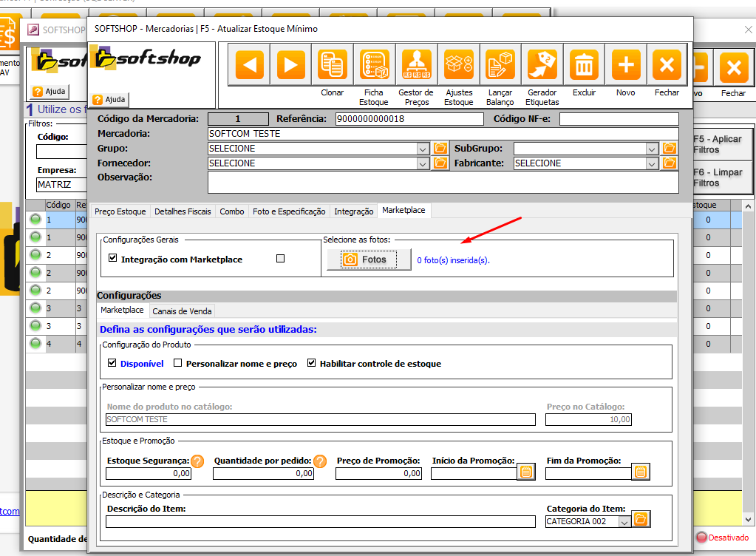
Task: Toggle the Disponível checkbox
Action: pyautogui.click(x=112, y=363)
